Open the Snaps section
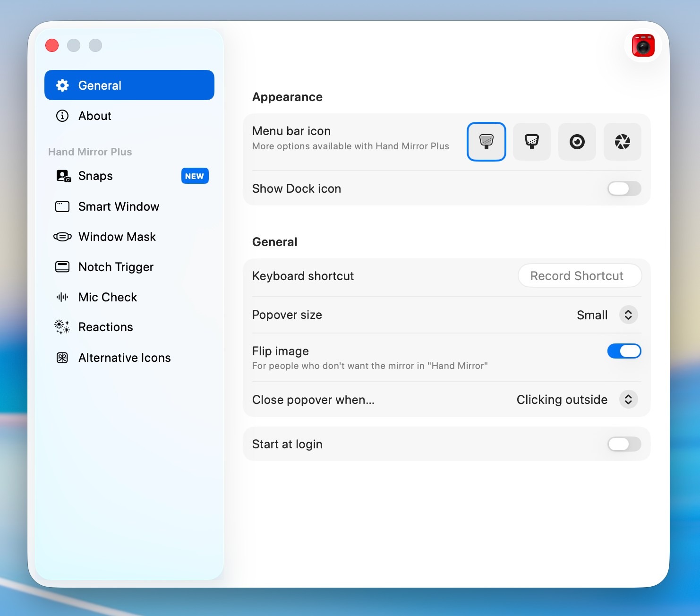 pyautogui.click(x=129, y=176)
